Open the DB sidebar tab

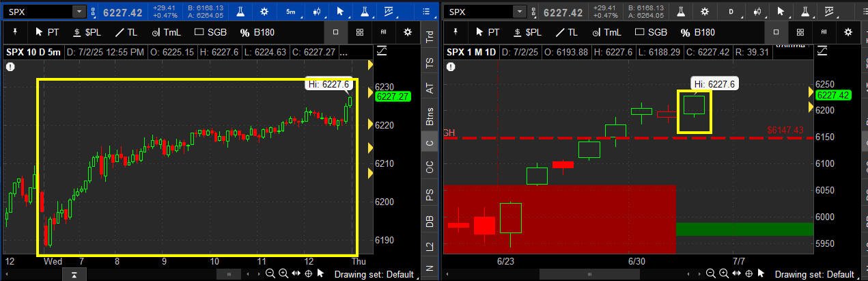430,221
